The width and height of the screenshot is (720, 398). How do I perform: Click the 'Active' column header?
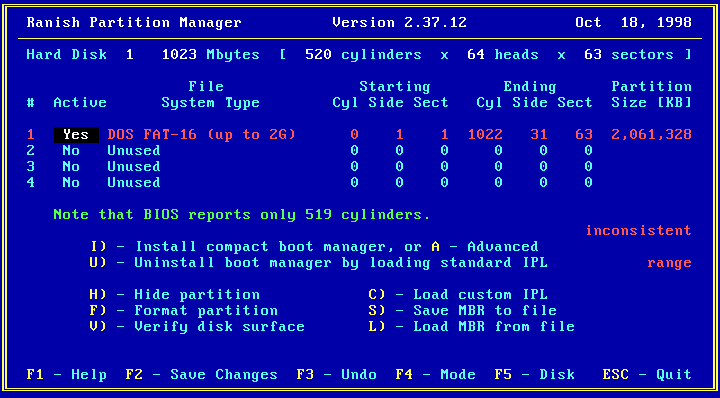point(80,103)
